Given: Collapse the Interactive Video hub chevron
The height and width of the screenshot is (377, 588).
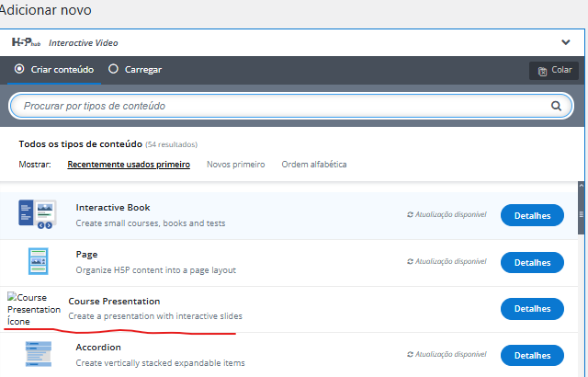Looking at the screenshot, I should (x=565, y=42).
